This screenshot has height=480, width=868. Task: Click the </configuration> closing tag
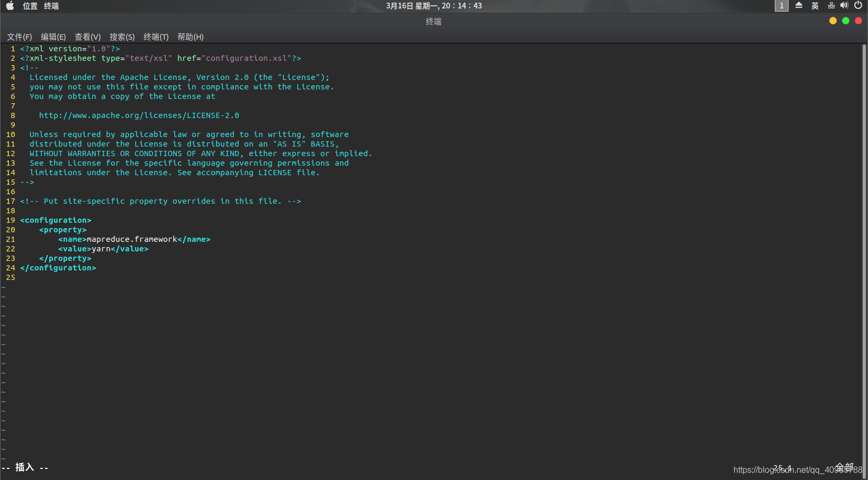coord(58,268)
